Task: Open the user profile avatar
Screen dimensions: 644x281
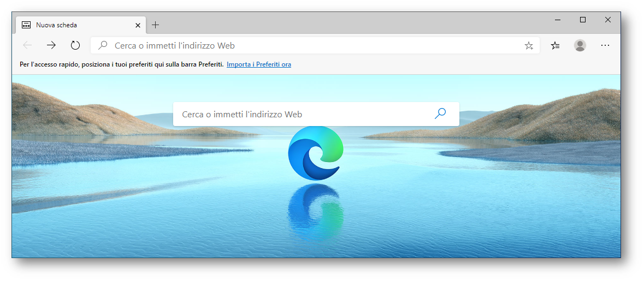Action: (x=580, y=45)
